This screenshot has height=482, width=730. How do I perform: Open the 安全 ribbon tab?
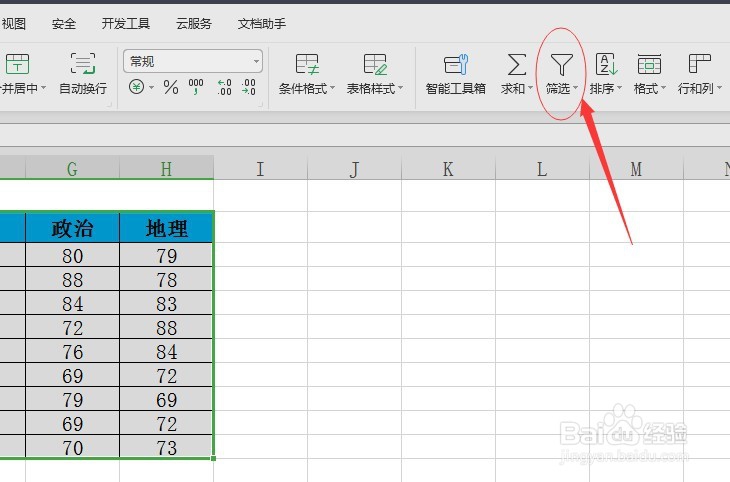[x=64, y=24]
